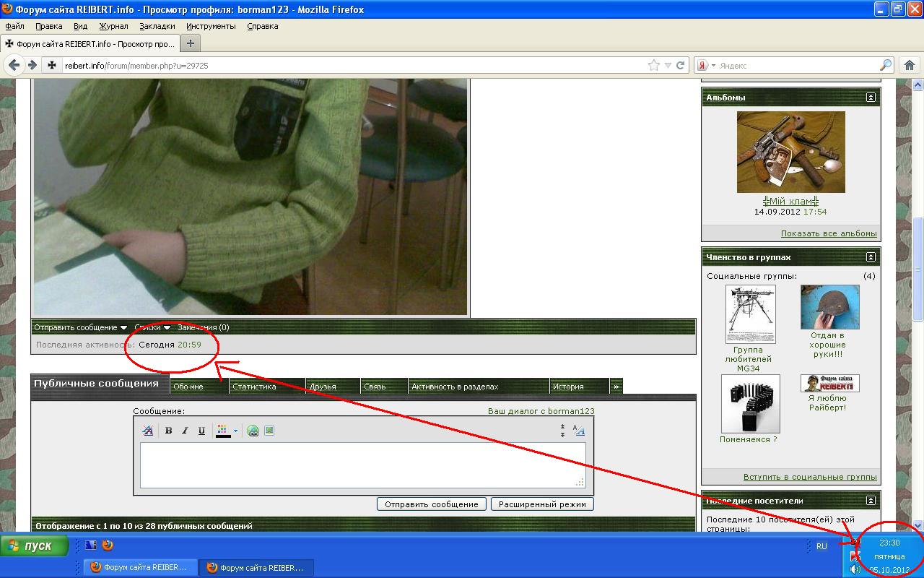Open the Показать все альбомы link
924x578 pixels.
(829, 233)
